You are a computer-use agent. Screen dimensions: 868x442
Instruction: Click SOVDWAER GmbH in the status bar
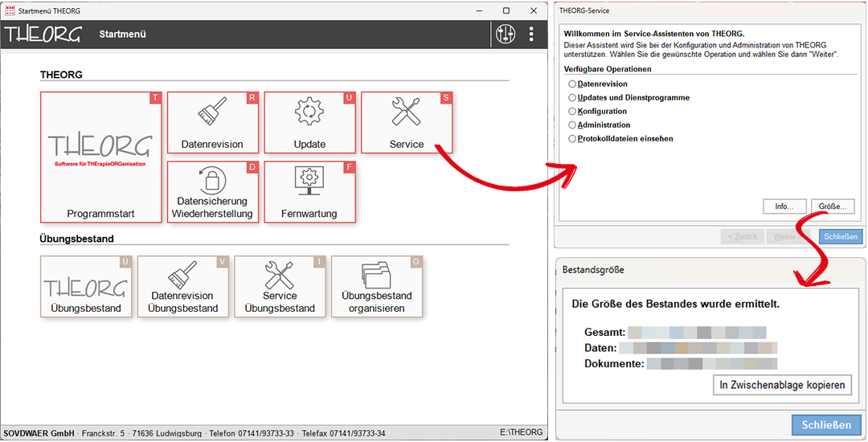39,433
